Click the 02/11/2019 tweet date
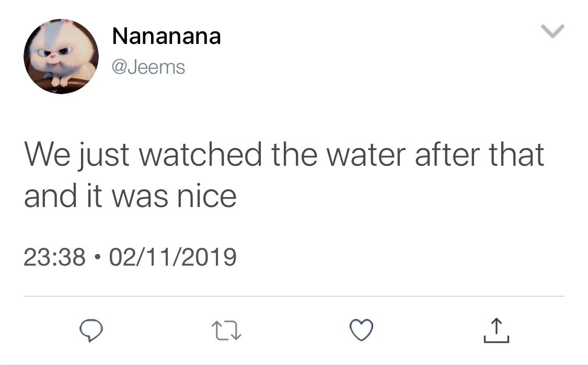This screenshot has width=588, height=366. (173, 257)
